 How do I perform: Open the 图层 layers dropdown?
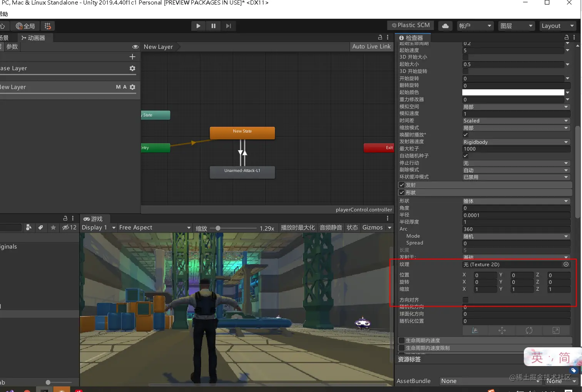click(x=517, y=26)
